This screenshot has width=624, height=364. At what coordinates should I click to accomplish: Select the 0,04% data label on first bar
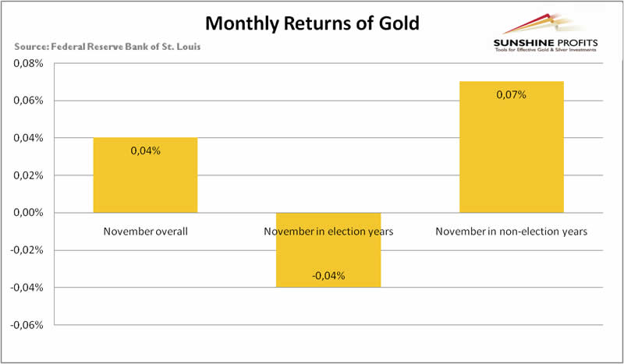coord(146,150)
